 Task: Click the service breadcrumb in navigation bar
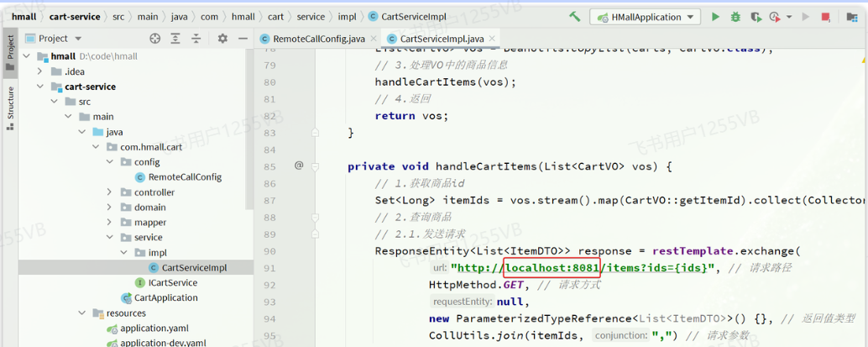coord(311,17)
